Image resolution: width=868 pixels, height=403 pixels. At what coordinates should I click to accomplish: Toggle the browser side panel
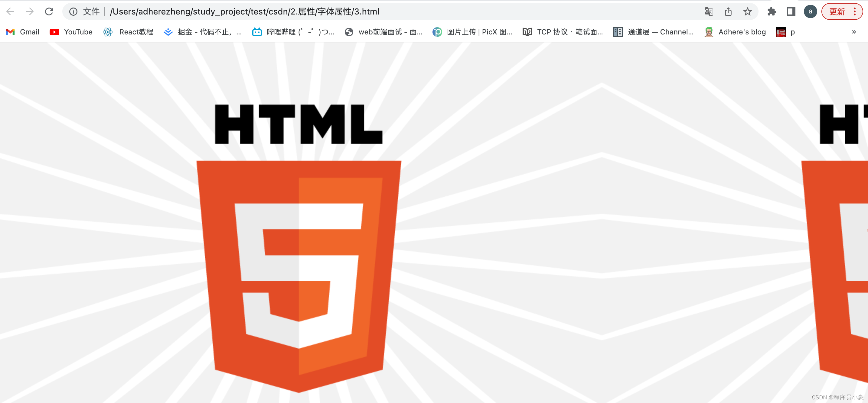pos(791,12)
